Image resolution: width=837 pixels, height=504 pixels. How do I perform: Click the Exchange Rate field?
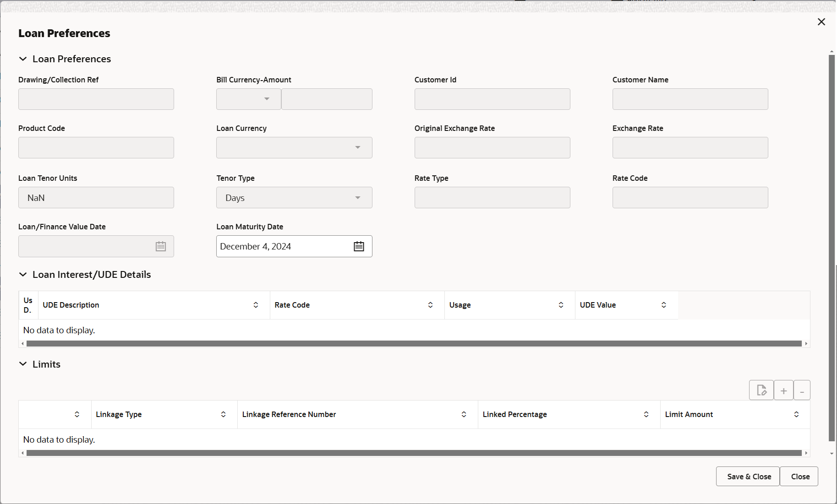tap(690, 147)
